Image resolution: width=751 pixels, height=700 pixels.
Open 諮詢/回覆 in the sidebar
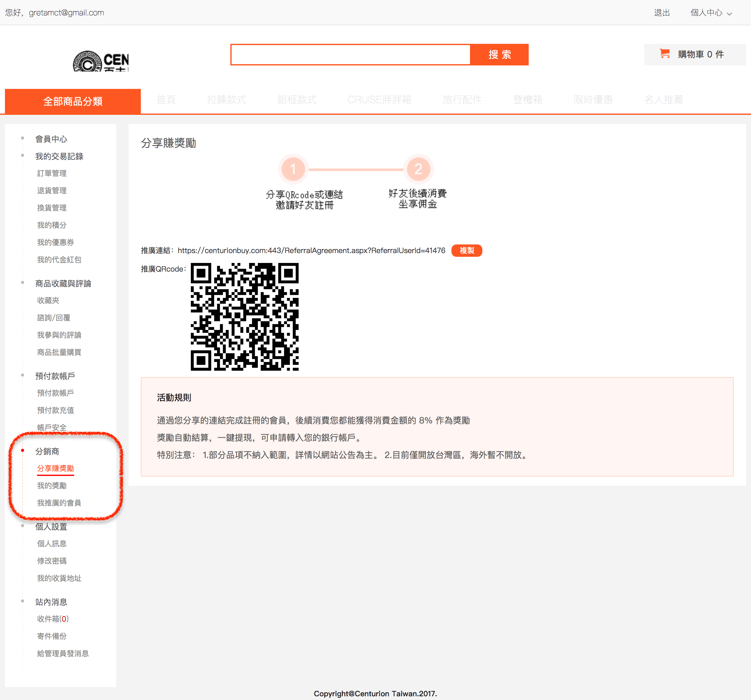[54, 318]
